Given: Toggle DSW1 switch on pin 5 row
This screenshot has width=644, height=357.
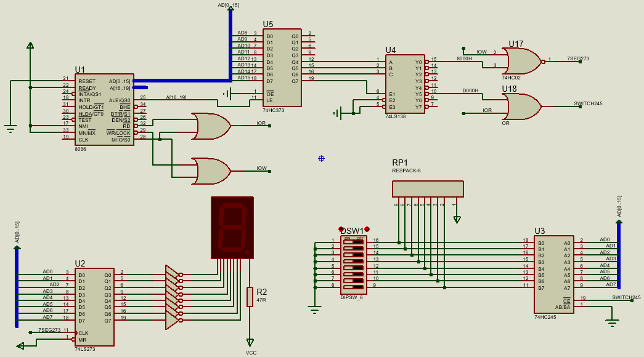Looking at the screenshot, I should tap(354, 268).
